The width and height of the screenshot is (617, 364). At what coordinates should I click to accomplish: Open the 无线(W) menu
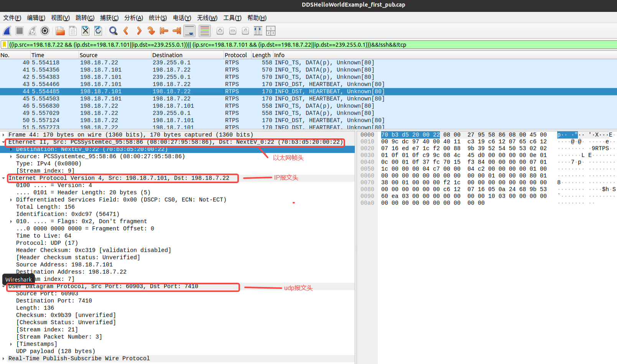[x=207, y=18]
